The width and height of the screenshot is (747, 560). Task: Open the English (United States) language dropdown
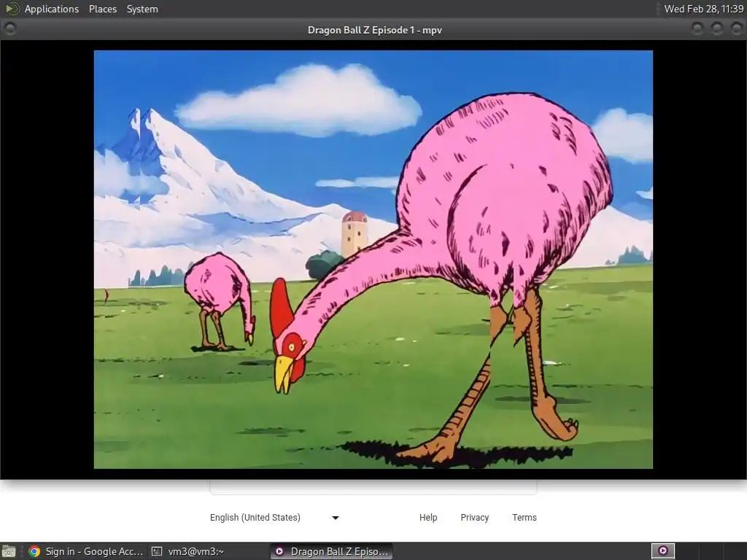274,518
